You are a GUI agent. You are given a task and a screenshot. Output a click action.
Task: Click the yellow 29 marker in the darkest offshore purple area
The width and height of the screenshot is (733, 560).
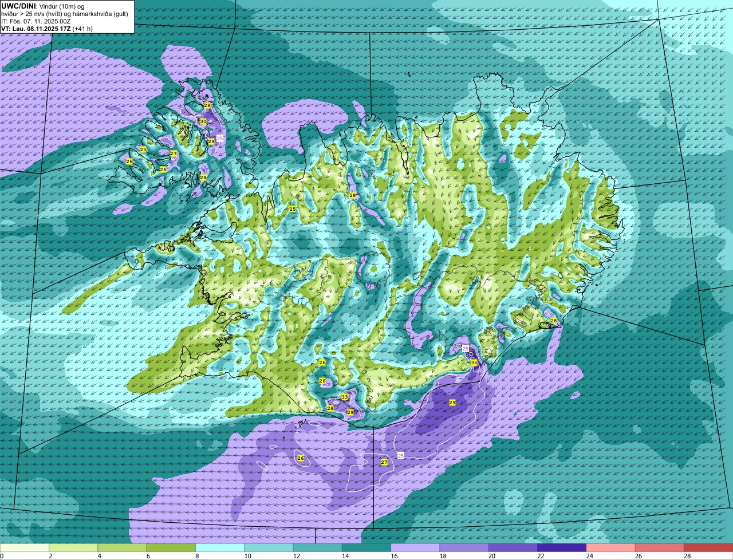point(452,403)
